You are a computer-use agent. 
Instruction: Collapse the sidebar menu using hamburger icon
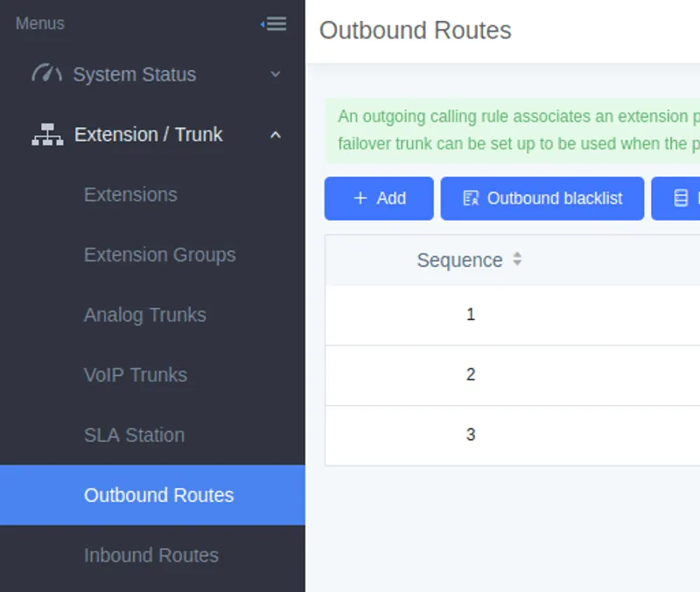(275, 24)
